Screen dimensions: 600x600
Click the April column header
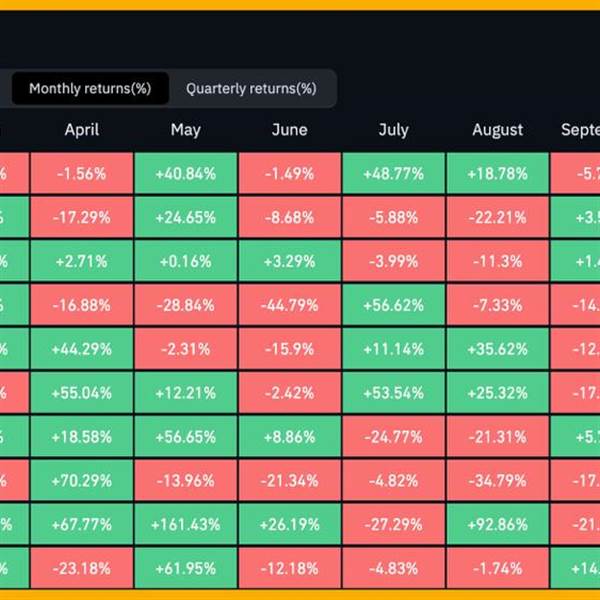(x=81, y=130)
